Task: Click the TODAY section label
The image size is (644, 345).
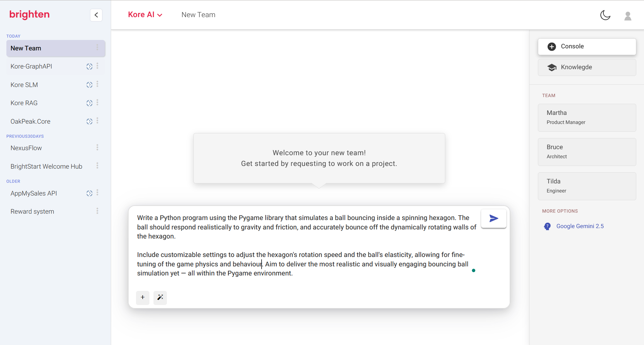Action: (13, 36)
